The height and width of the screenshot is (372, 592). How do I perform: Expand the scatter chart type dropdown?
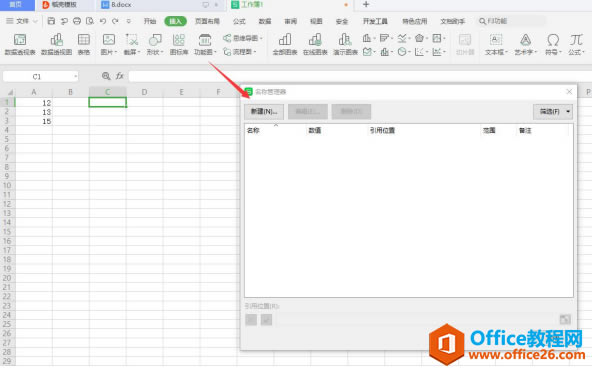427,52
